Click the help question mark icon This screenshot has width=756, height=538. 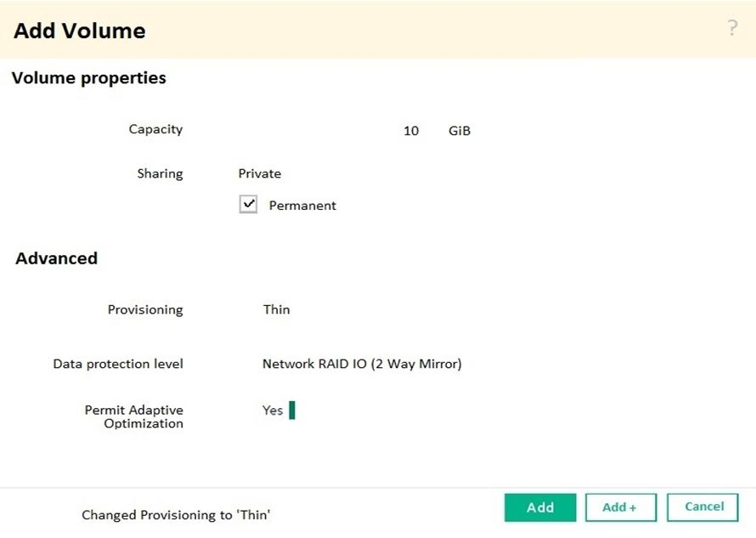click(x=732, y=29)
